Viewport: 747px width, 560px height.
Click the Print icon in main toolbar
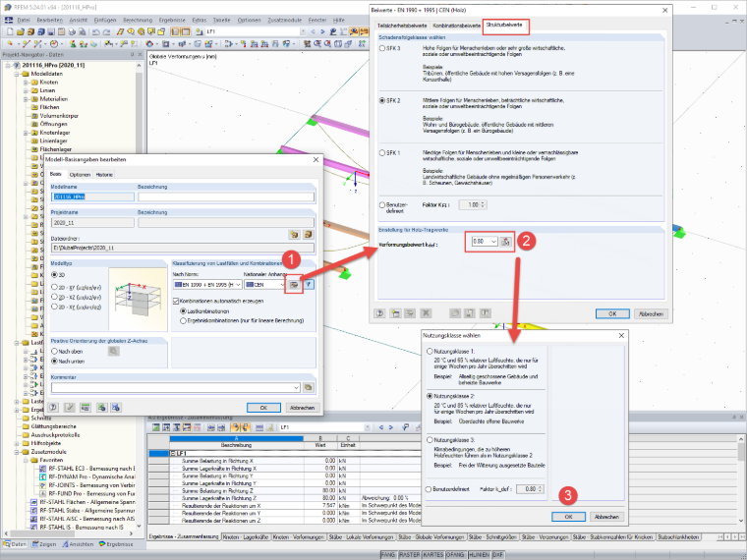tap(72, 31)
